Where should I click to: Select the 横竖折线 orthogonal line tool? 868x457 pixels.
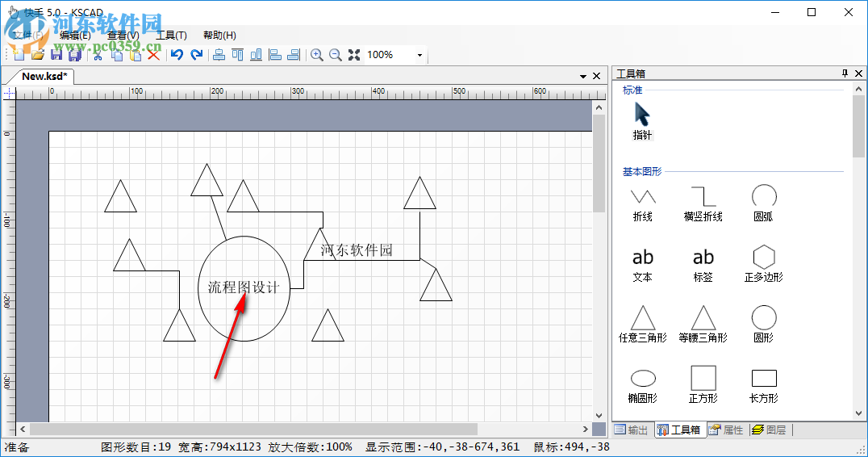703,204
